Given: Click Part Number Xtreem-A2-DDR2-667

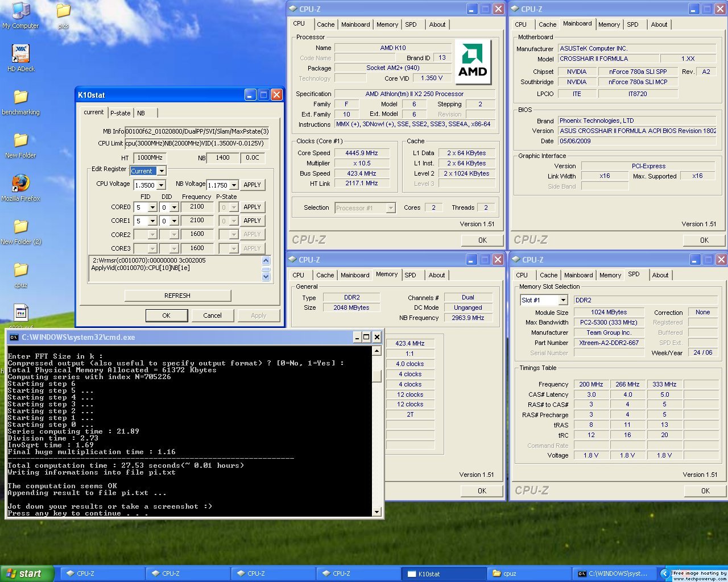Looking at the screenshot, I should tap(609, 343).
